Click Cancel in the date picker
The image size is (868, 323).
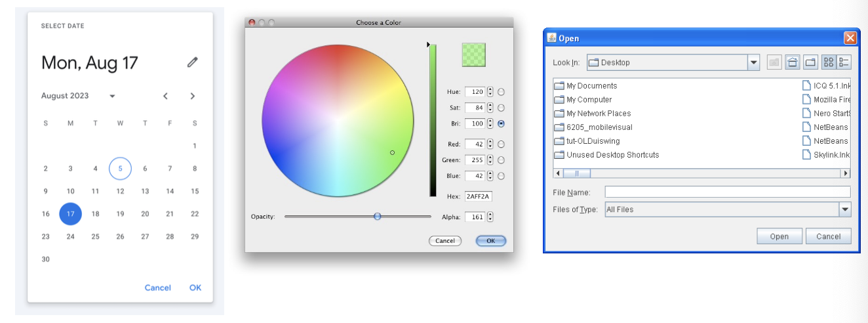point(157,288)
